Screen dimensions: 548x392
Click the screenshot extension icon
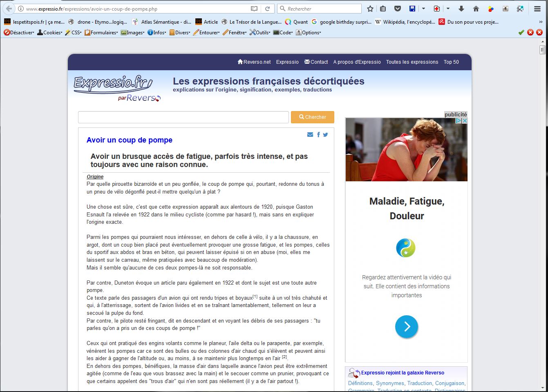pyautogui.click(x=506, y=9)
